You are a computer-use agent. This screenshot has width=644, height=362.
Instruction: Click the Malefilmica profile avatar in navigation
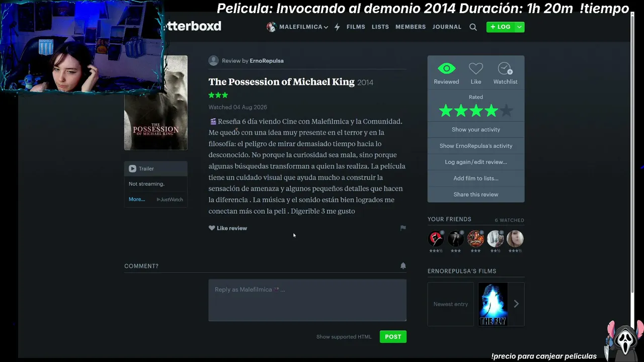coord(271,27)
